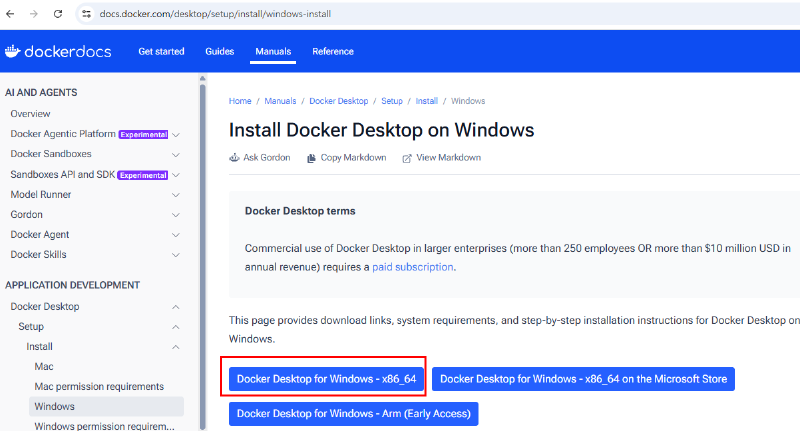Follow the paid subscription link

[x=412, y=267]
